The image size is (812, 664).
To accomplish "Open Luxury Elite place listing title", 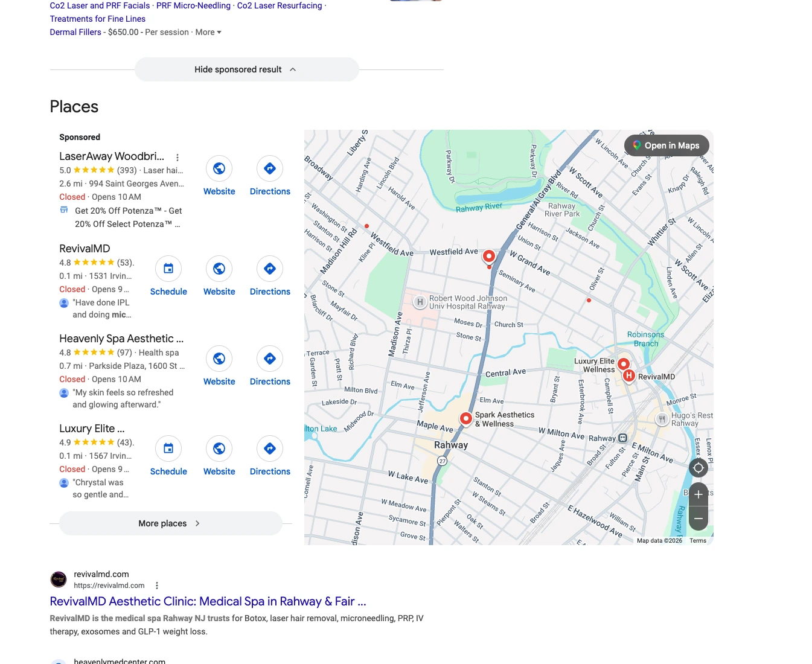I will point(92,429).
